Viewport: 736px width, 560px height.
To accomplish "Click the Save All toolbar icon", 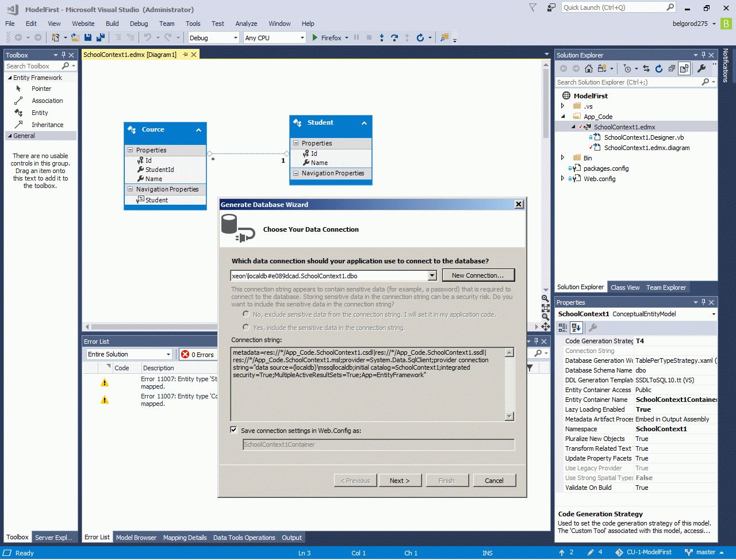I will click(x=101, y=37).
